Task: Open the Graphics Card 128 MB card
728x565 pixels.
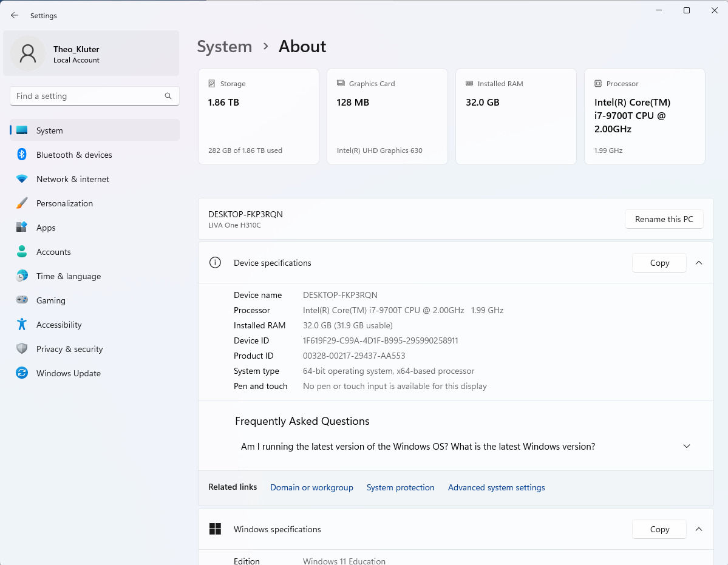Action: pyautogui.click(x=387, y=117)
